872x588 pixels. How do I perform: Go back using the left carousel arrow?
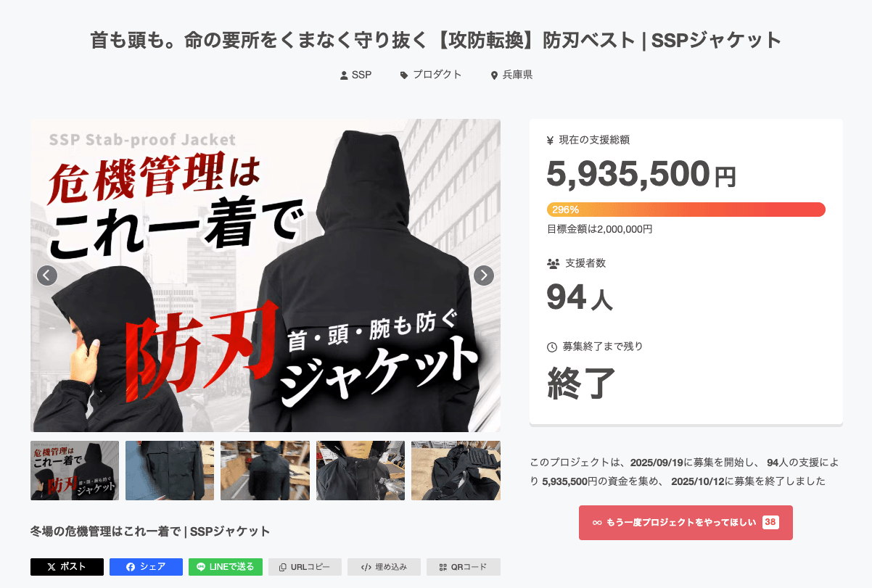coord(46,276)
